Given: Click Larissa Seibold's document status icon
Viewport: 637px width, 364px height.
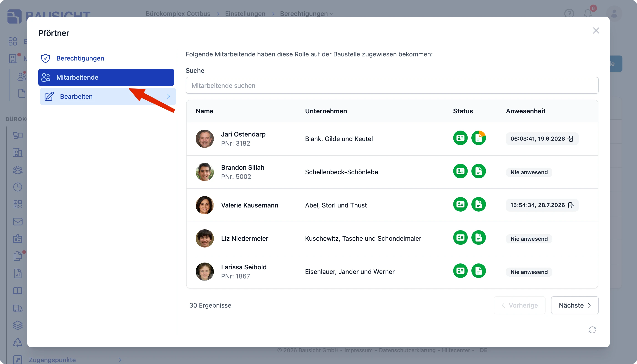Looking at the screenshot, I should coord(478,271).
